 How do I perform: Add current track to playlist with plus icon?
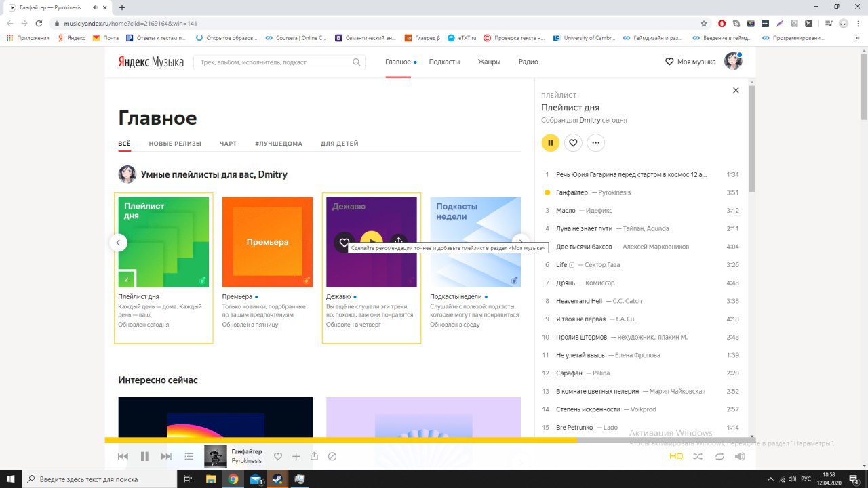[x=296, y=457]
